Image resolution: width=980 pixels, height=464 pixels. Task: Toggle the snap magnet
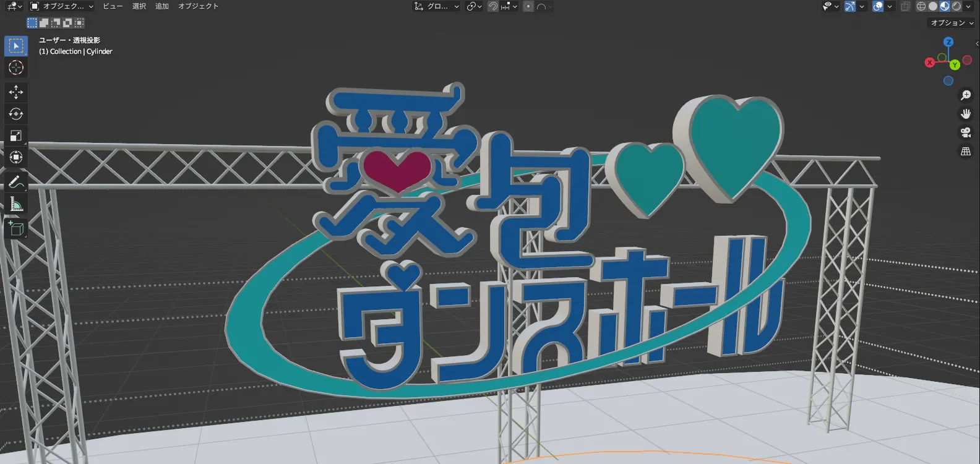pos(493,6)
